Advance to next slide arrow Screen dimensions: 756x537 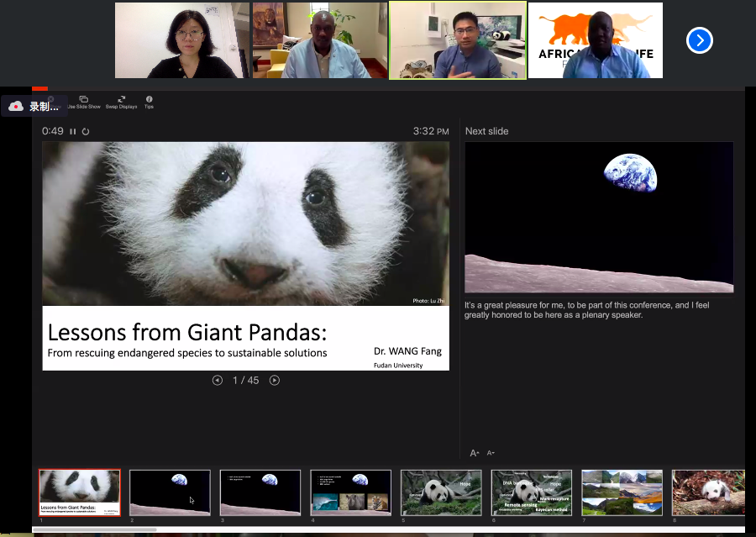[x=275, y=380]
